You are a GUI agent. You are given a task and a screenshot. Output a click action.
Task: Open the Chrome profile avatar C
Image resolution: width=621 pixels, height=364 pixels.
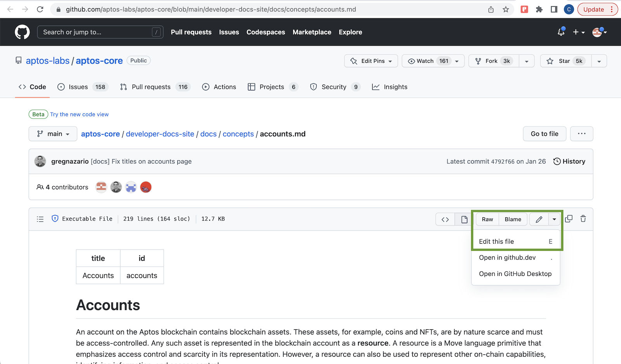[569, 9]
